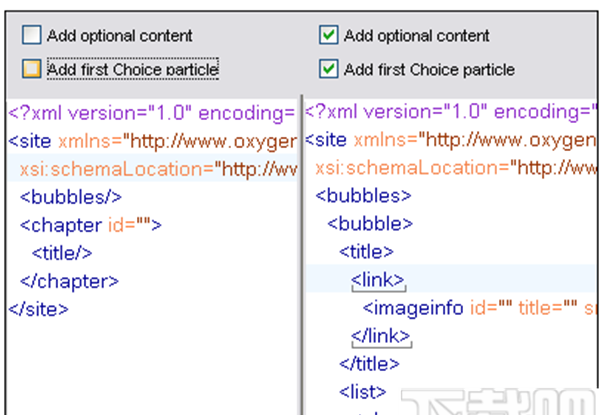Click the </chapter> closing tag
The width and height of the screenshot is (600, 415).
click(69, 282)
